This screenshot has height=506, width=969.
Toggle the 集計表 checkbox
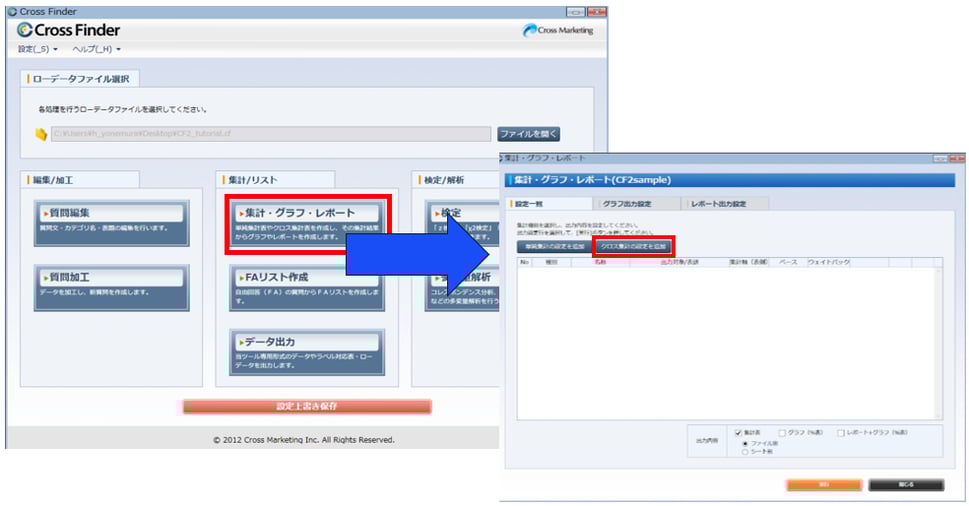pos(738,432)
